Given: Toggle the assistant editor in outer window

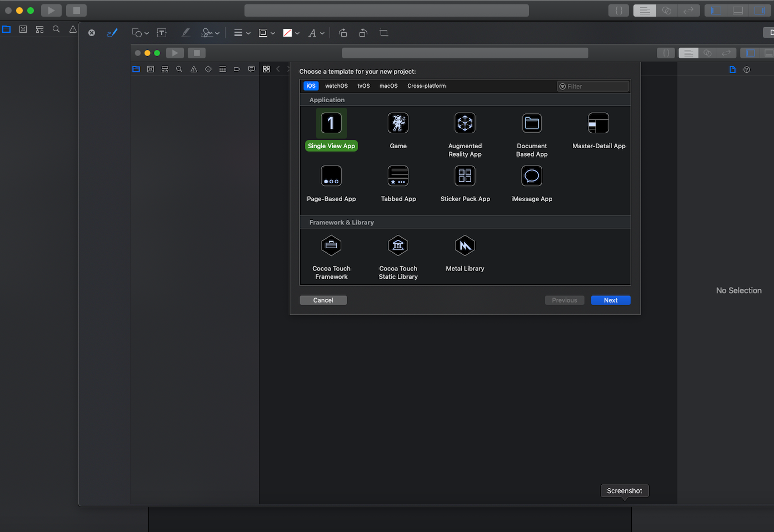Looking at the screenshot, I should pyautogui.click(x=667, y=11).
